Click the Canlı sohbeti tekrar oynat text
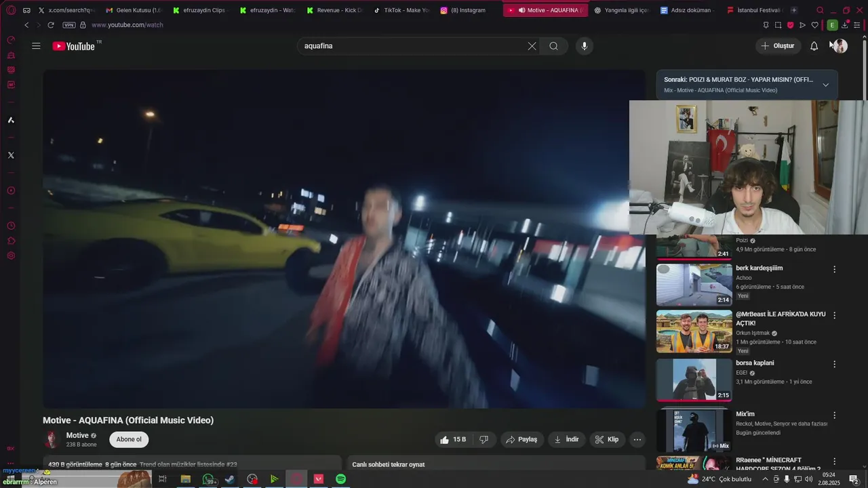The width and height of the screenshot is (868, 488). (389, 464)
